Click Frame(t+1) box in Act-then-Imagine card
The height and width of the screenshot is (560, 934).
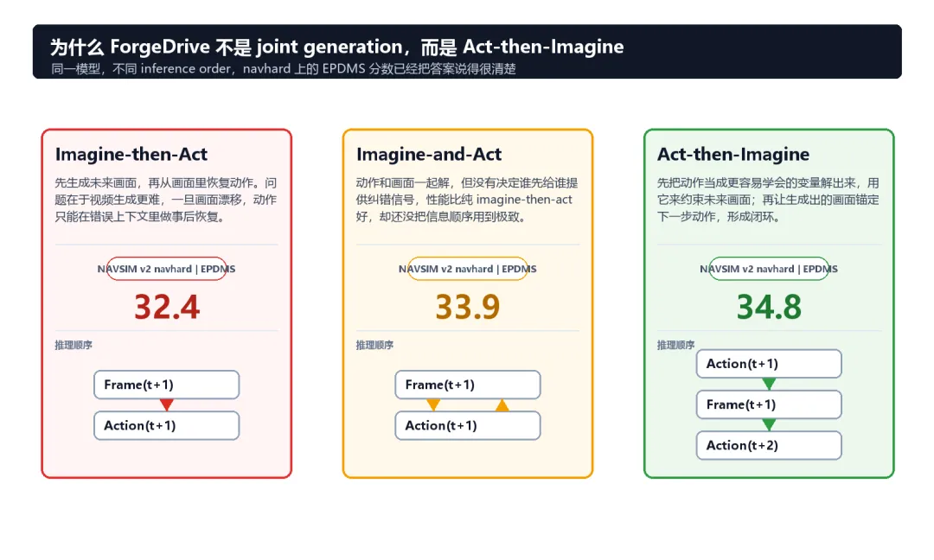[x=769, y=404]
